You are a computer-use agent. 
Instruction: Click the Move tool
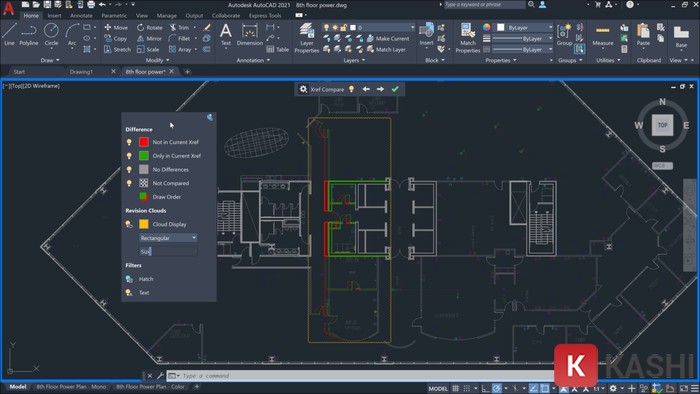coord(116,27)
